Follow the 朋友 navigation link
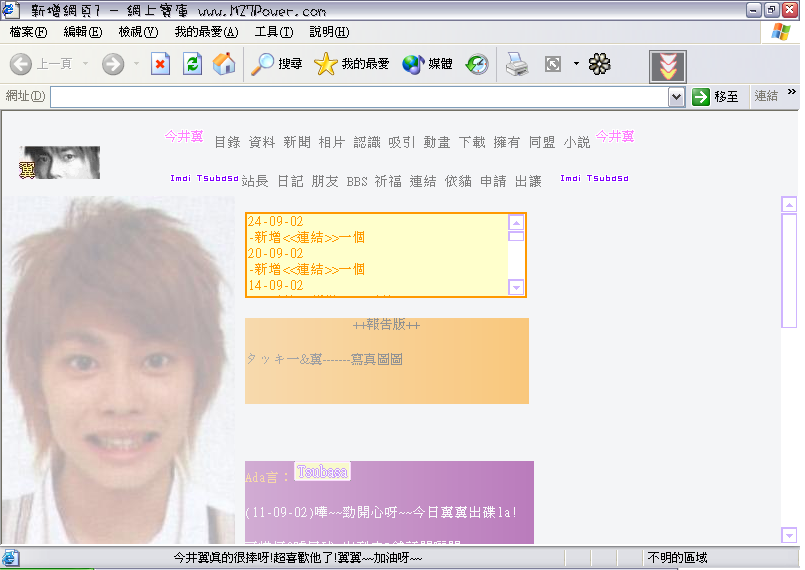This screenshot has height=570, width=805. pos(325,181)
